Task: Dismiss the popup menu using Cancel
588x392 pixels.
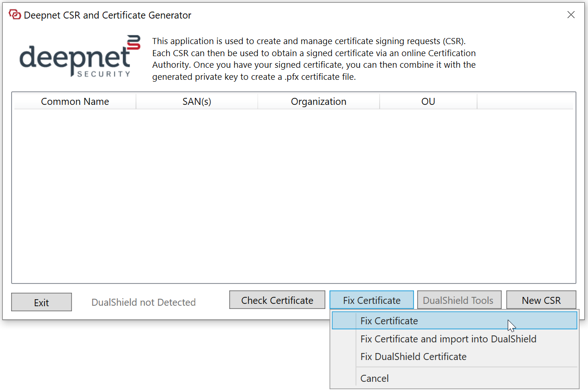Action: tap(374, 378)
